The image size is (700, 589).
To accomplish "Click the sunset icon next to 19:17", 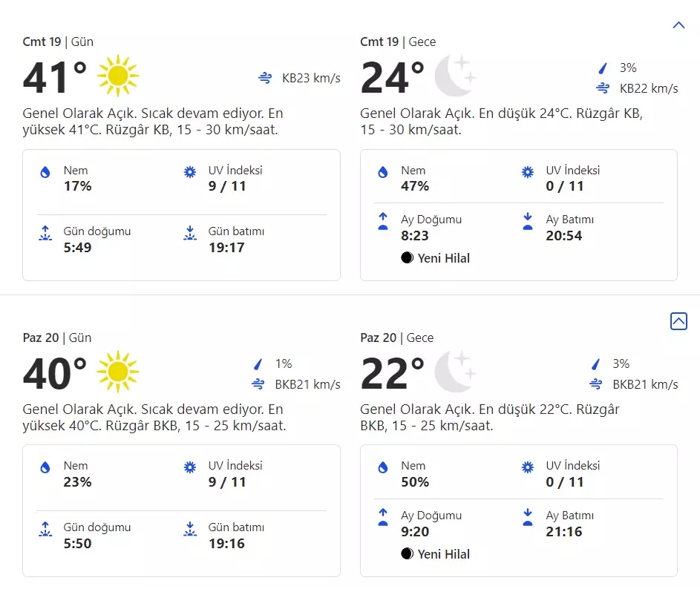I will 190,234.
